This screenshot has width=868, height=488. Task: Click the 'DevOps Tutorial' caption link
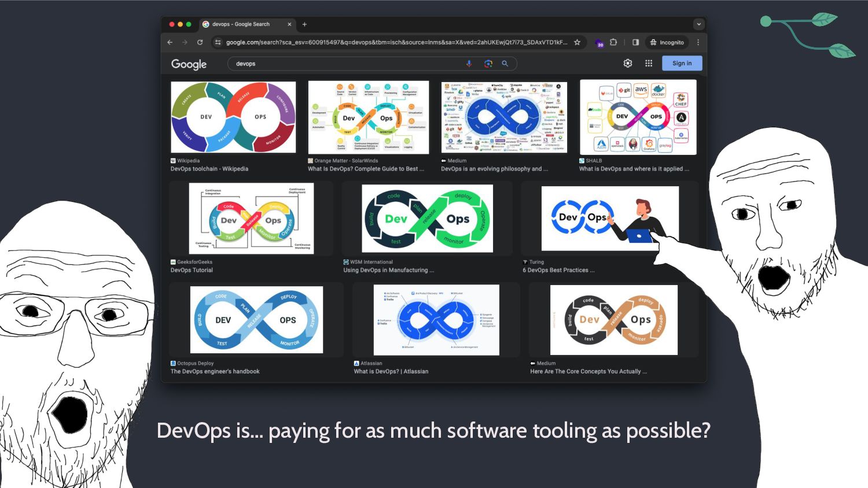(192, 270)
